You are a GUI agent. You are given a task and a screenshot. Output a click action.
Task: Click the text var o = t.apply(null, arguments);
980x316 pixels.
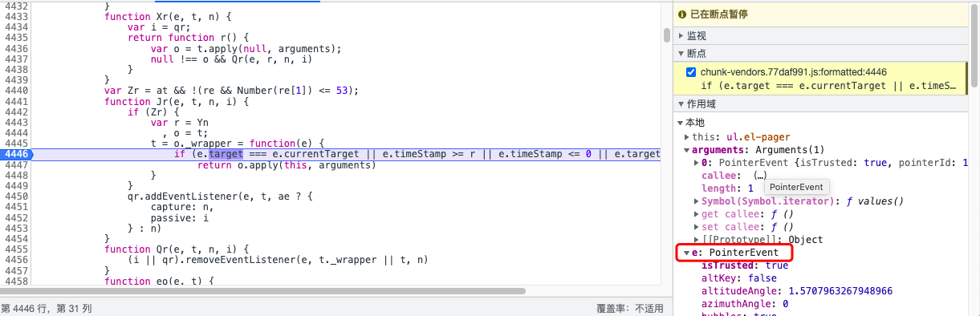tap(246, 48)
